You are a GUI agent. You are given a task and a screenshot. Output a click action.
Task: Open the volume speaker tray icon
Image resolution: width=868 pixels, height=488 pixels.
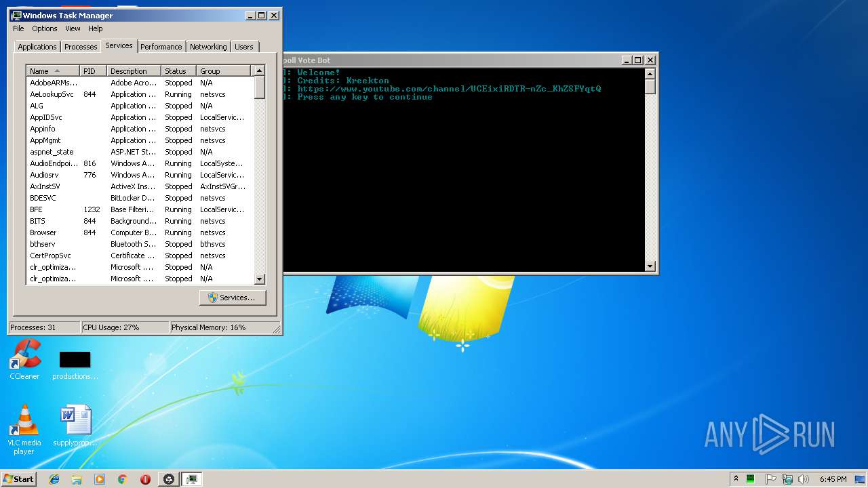804,479
